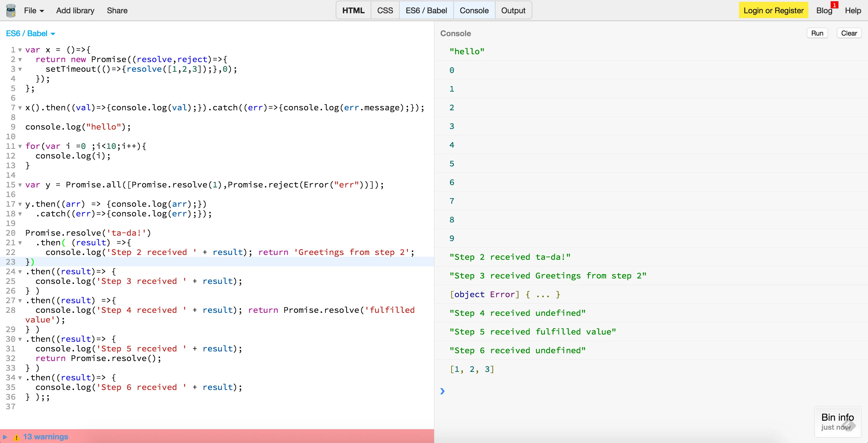Open the Add library menu

click(75, 11)
